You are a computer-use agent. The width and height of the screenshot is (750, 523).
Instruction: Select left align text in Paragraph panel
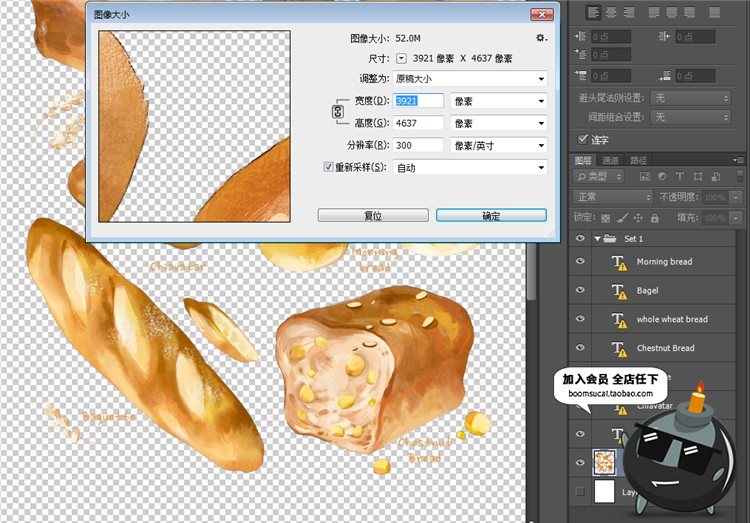(x=593, y=12)
